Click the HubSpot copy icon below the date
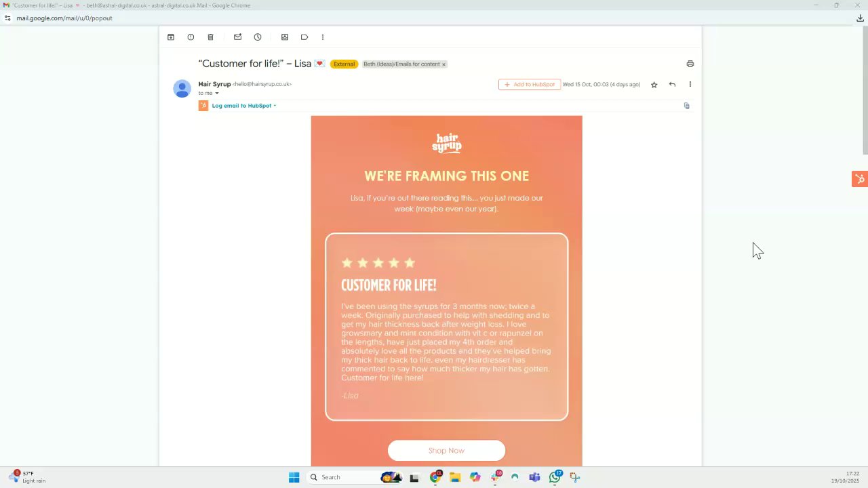The height and width of the screenshot is (488, 868). click(x=687, y=106)
